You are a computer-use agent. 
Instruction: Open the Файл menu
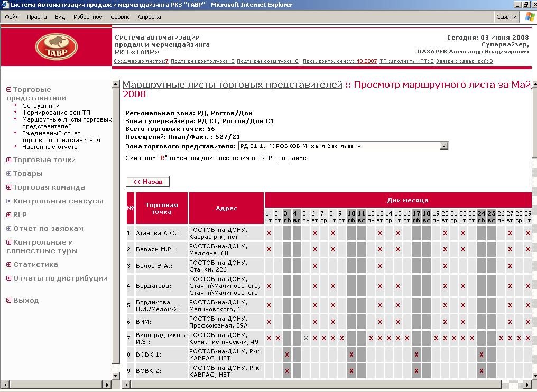pos(12,17)
